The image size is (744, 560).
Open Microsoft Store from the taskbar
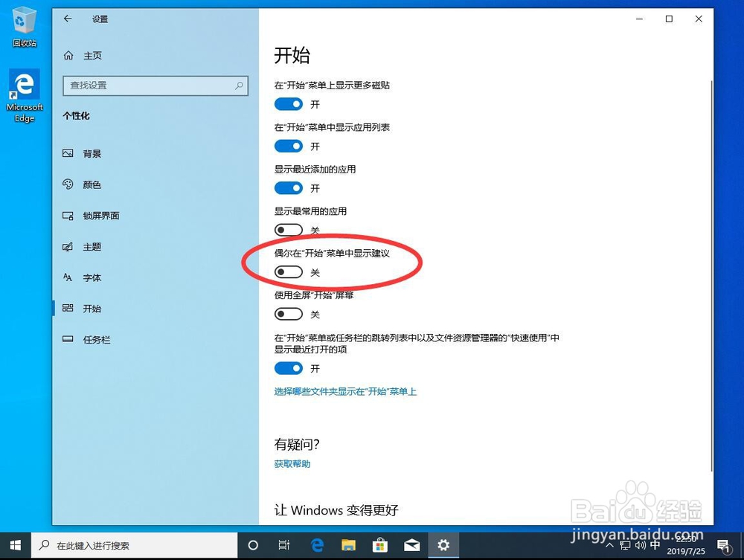(380, 545)
